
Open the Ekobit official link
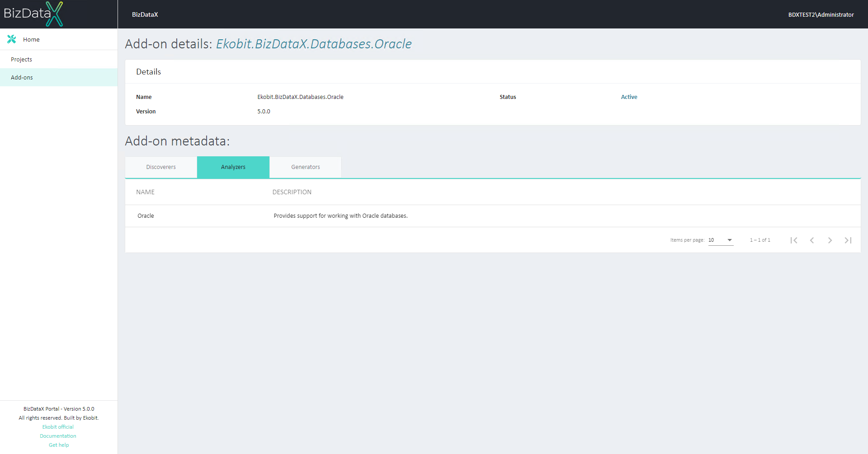point(58,427)
